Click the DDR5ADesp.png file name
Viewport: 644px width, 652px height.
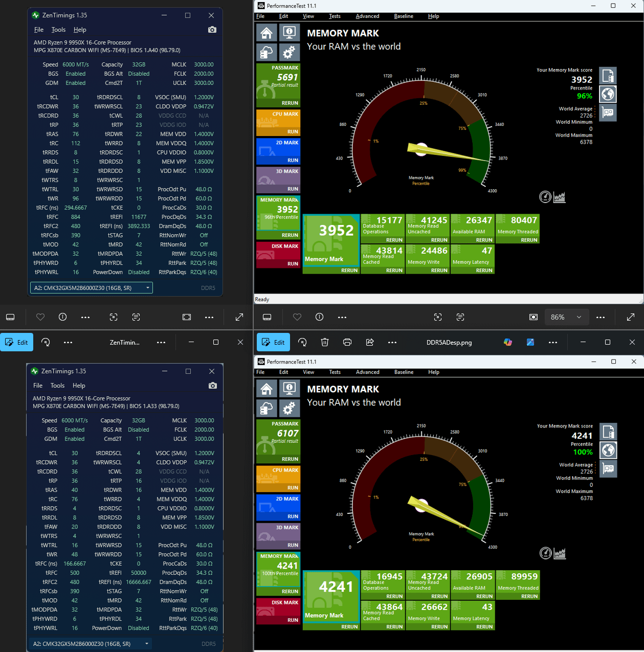tap(449, 343)
